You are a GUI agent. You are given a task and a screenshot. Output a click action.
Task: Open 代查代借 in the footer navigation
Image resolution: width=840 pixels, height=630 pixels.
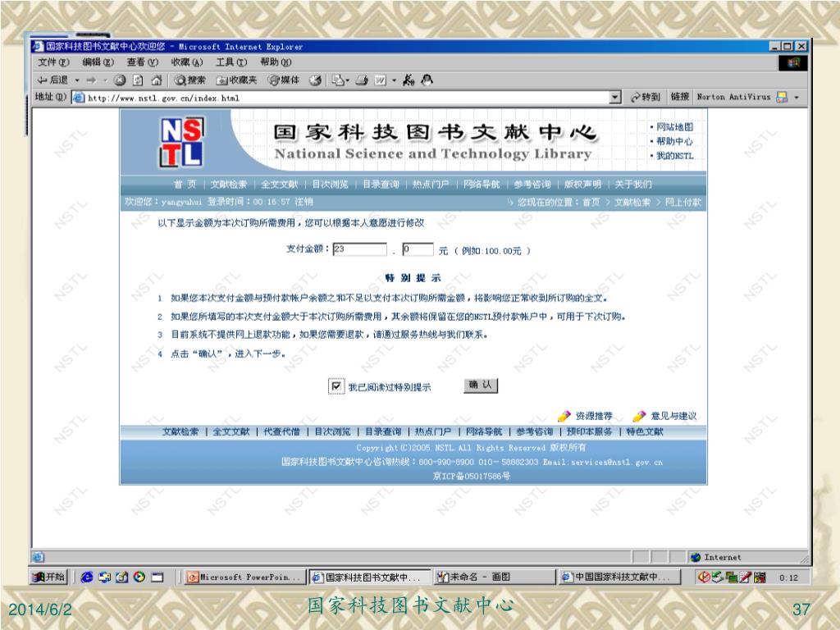click(x=282, y=431)
